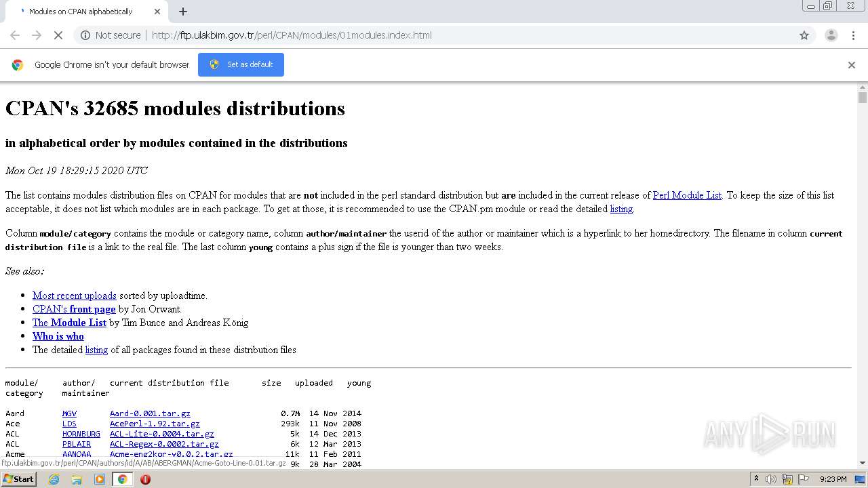Open a new tab with the plus button
Screen dimensions: 868x488
coord(183,12)
